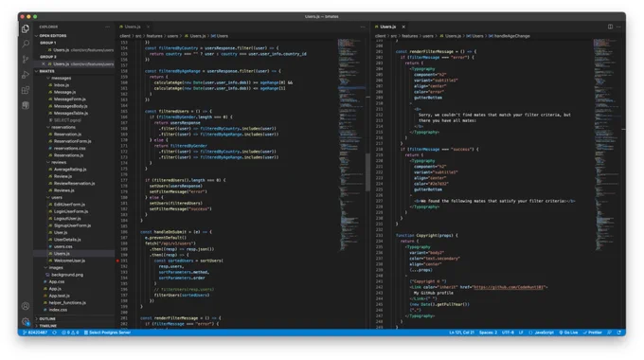
Task: Open the Explorer view in activity bar
Action: point(26,28)
